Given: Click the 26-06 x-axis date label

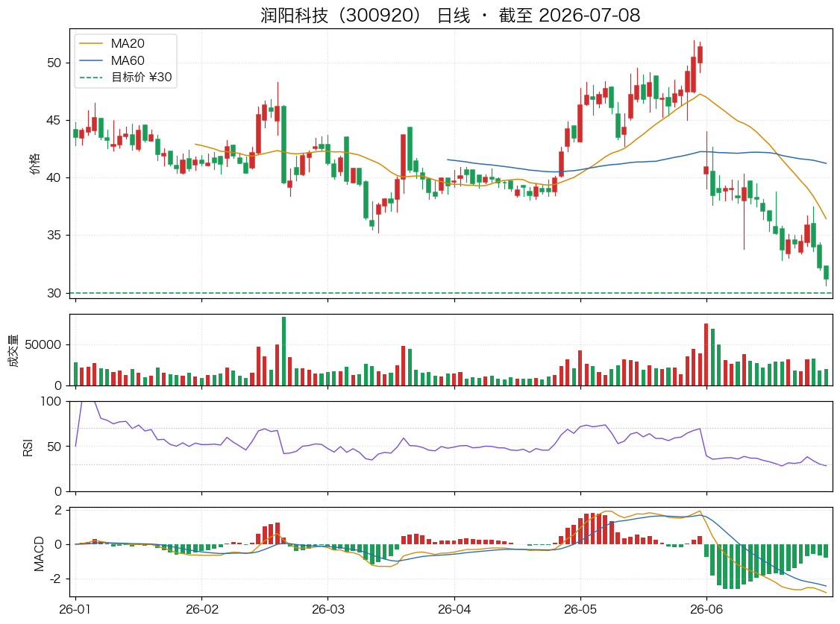Looking at the screenshot, I should click(x=706, y=609).
